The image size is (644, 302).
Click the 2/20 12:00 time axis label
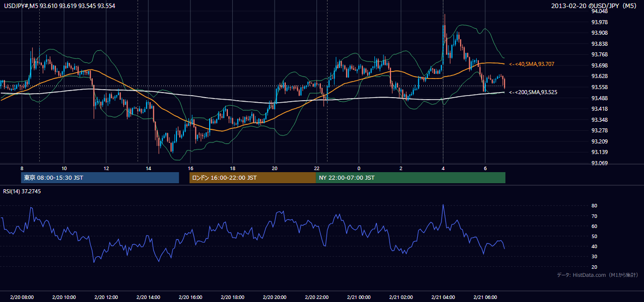coord(106,297)
